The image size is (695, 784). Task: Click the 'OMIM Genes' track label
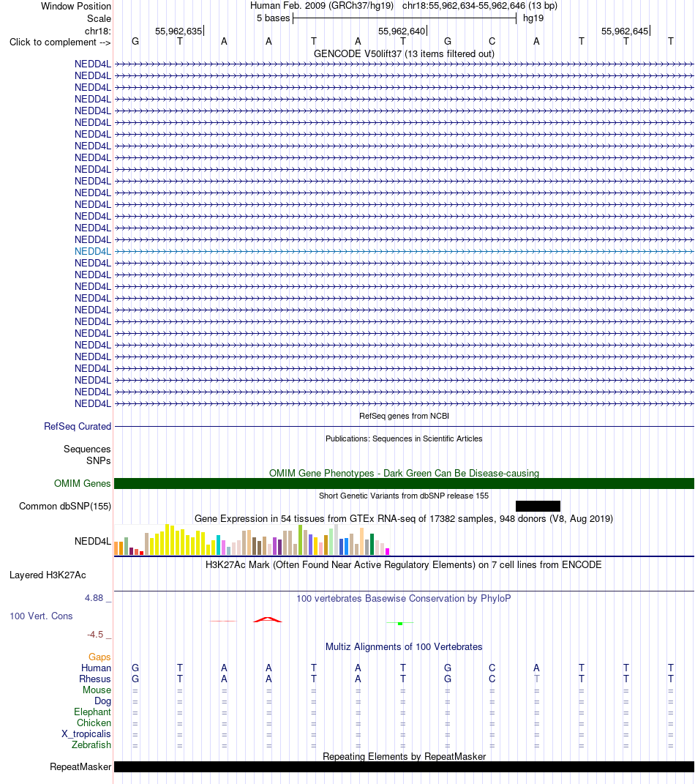click(x=82, y=483)
